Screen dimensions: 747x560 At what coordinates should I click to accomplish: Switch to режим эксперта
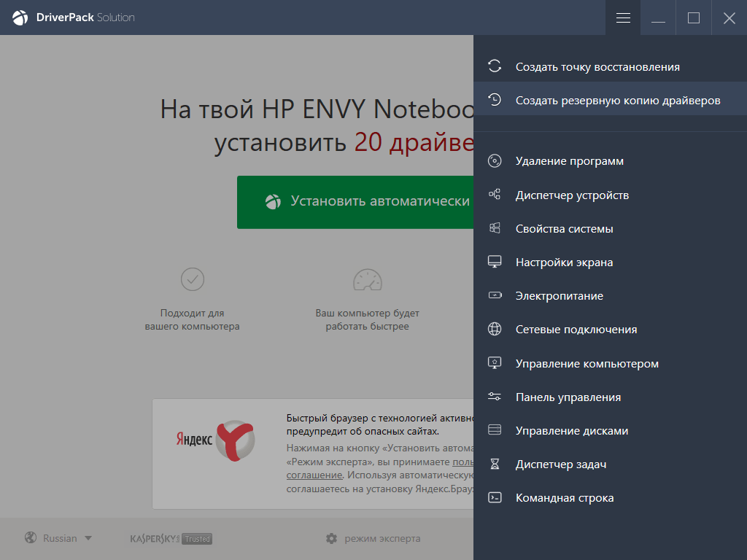(382, 539)
